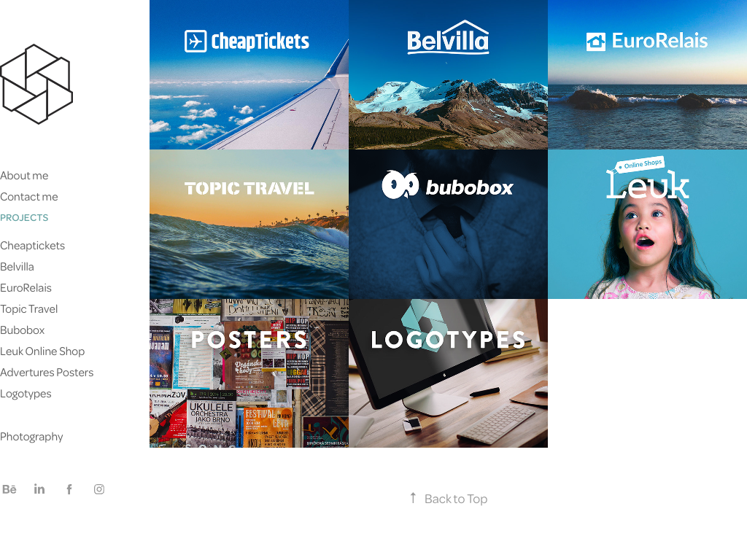Open the Belvilla sidebar link
This screenshot has height=560, width=747.
point(18,267)
